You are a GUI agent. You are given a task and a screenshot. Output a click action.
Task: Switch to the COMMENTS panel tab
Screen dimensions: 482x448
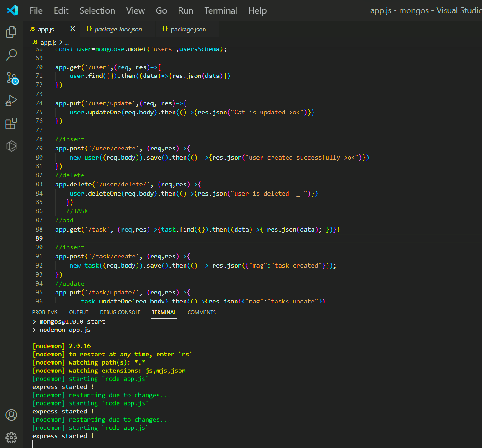click(x=202, y=312)
